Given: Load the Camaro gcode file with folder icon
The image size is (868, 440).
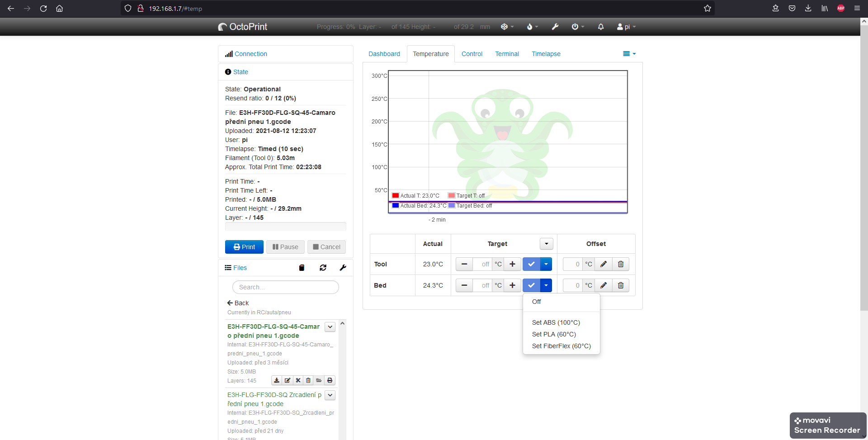Looking at the screenshot, I should [x=319, y=380].
